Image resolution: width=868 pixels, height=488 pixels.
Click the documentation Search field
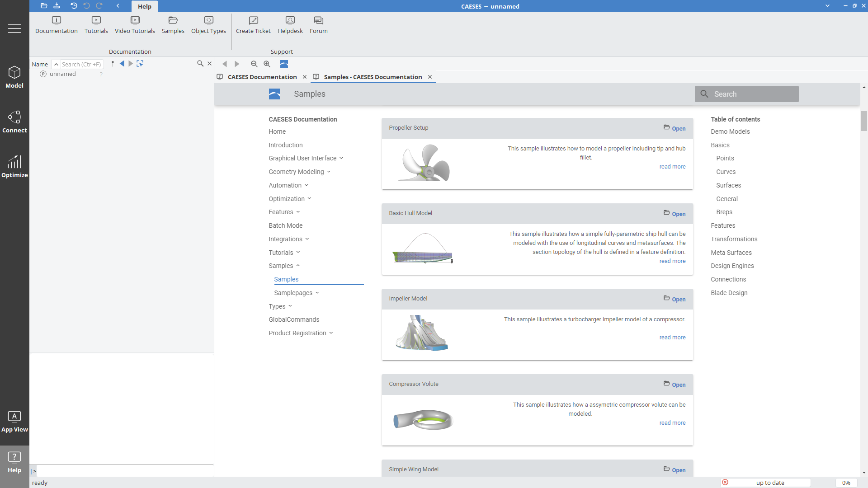747,94
